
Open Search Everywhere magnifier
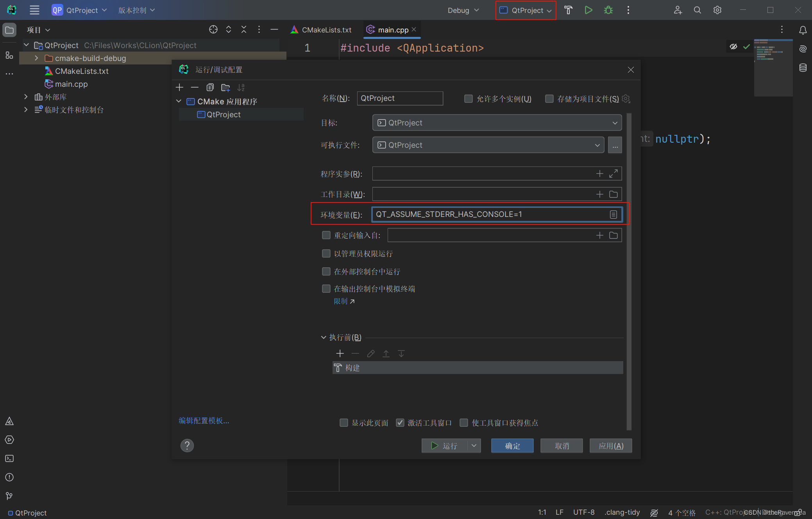coord(698,10)
